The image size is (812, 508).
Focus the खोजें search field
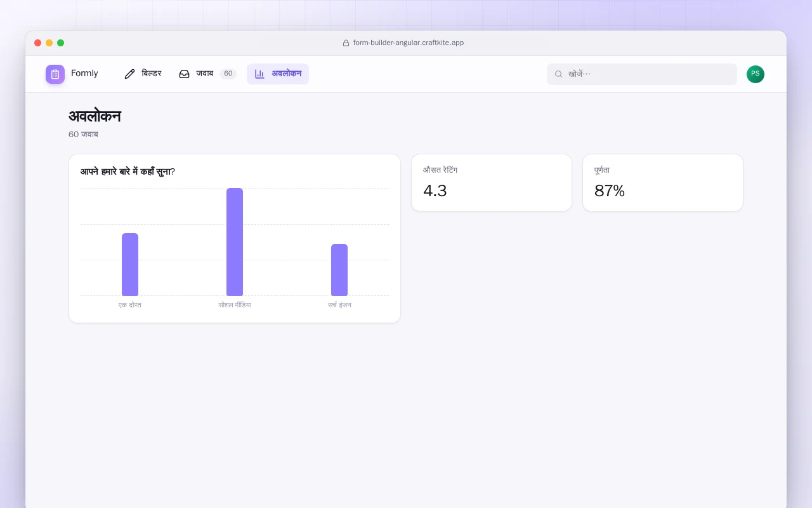(x=642, y=74)
